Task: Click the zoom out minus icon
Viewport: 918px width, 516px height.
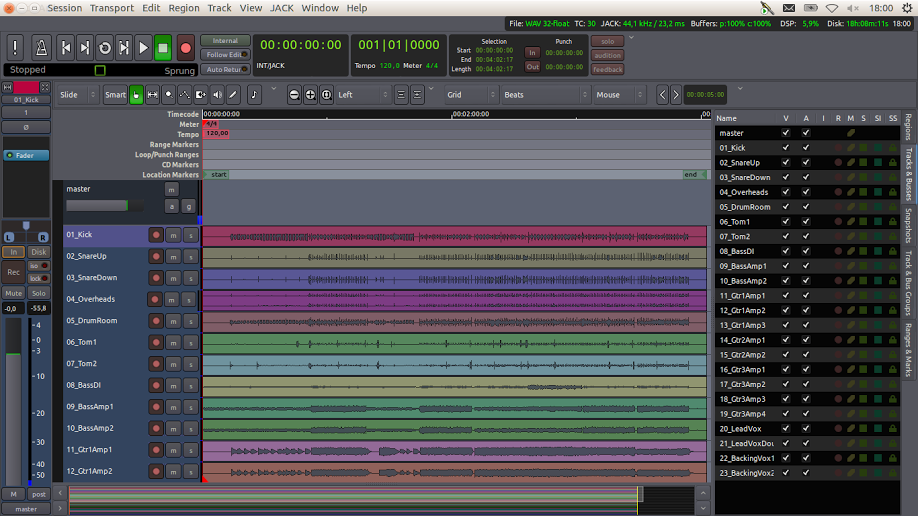Action: click(294, 95)
